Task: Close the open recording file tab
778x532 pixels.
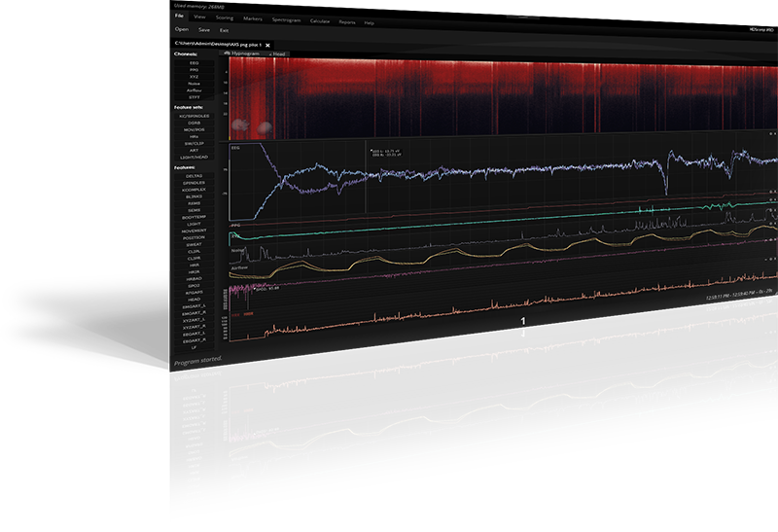Action: pyautogui.click(x=267, y=45)
